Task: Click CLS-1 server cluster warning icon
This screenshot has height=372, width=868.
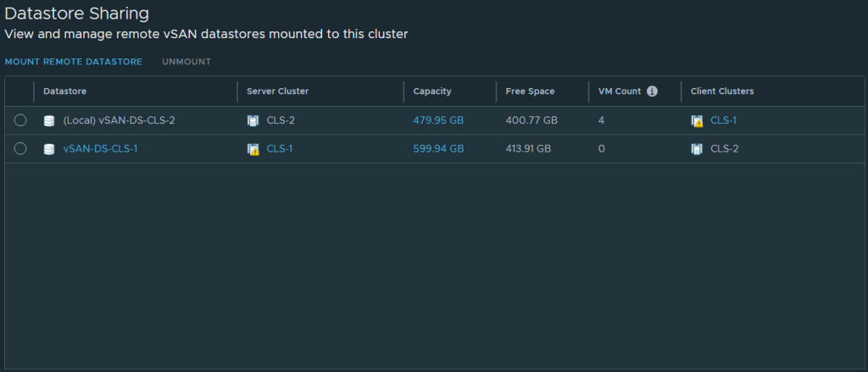Action: click(253, 149)
